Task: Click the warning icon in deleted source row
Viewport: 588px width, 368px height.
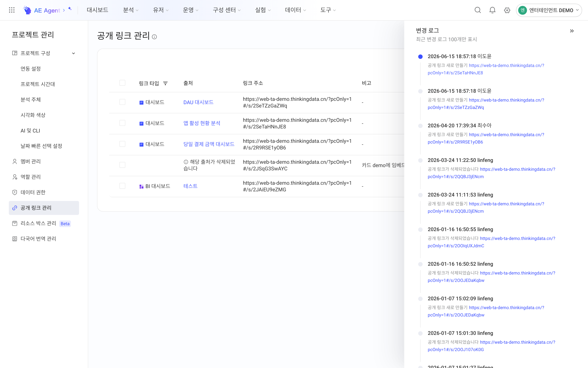Action: pyautogui.click(x=186, y=162)
